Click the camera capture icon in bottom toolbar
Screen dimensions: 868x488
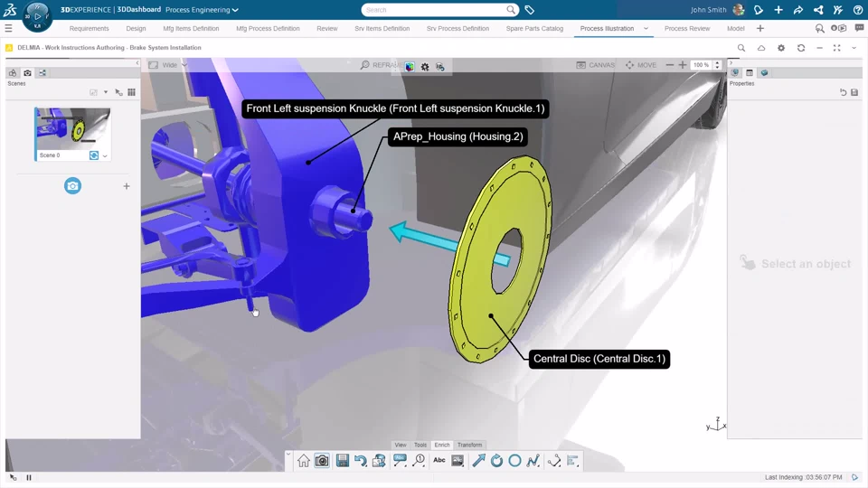[322, 461]
